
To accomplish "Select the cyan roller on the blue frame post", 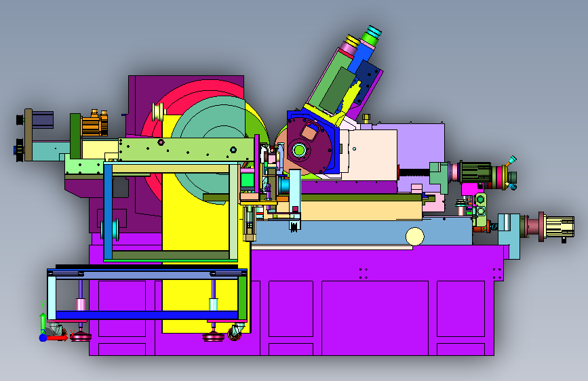I will [115, 230].
